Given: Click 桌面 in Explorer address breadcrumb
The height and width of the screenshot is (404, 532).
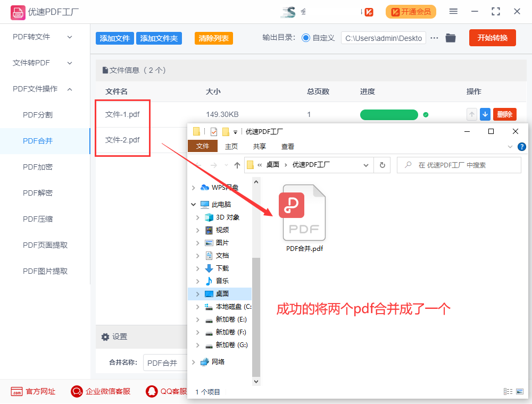Looking at the screenshot, I should (272, 165).
